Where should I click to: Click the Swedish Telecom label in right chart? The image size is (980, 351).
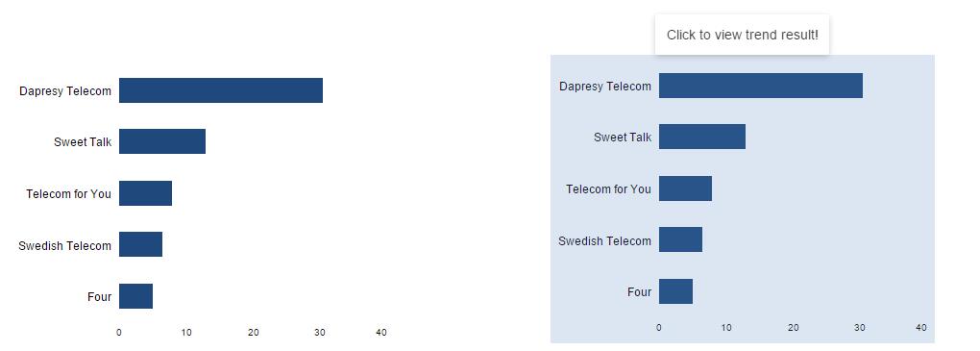point(604,240)
